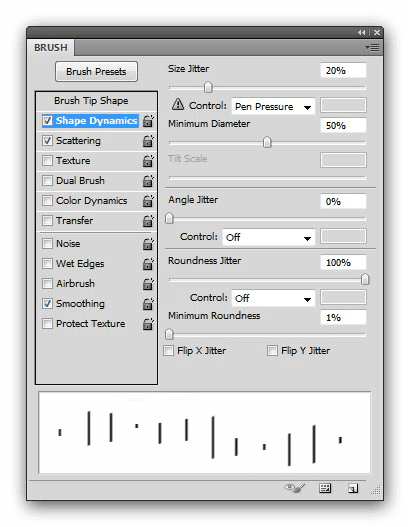Click the lock icon beside Scattering
The width and height of the screenshot is (410, 527).
coord(148,141)
